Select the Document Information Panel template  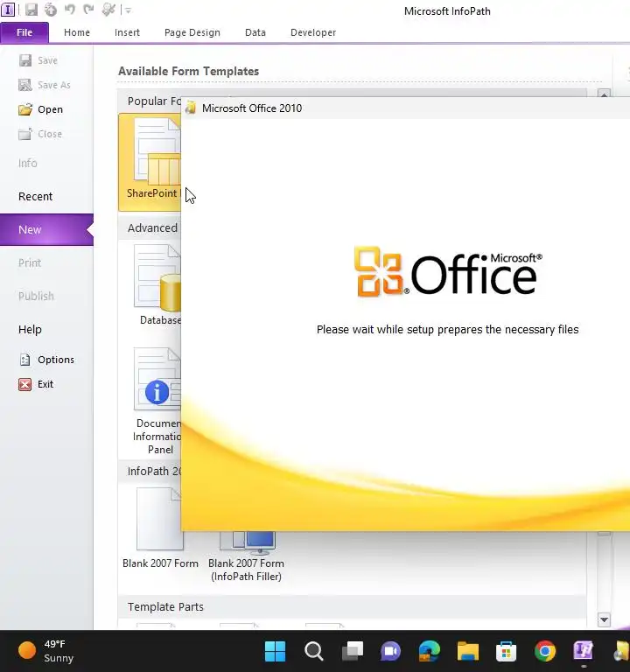pyautogui.click(x=157, y=401)
